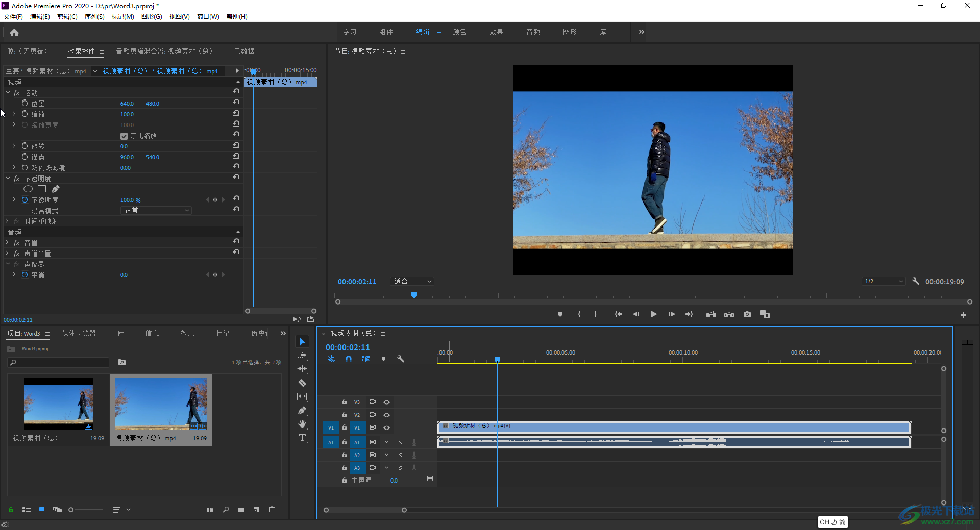Viewport: 980px width, 530px height.
Task: Click Mark In button in program monitor
Action: point(579,314)
